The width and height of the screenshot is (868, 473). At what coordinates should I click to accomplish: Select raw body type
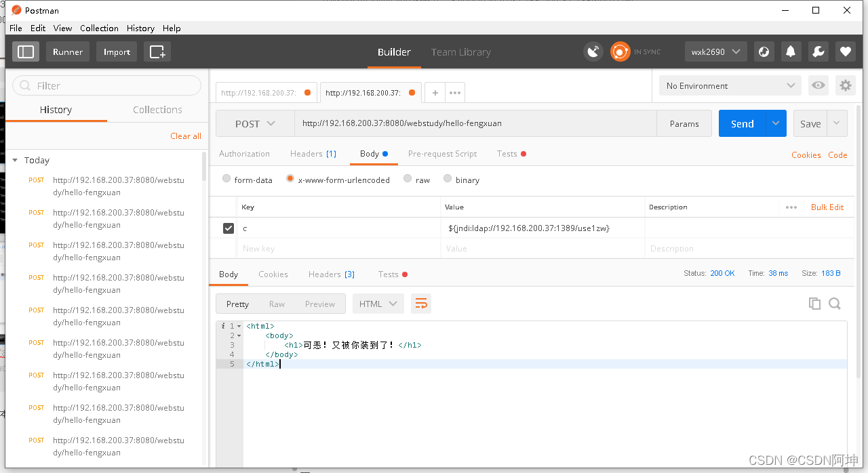[x=408, y=179]
